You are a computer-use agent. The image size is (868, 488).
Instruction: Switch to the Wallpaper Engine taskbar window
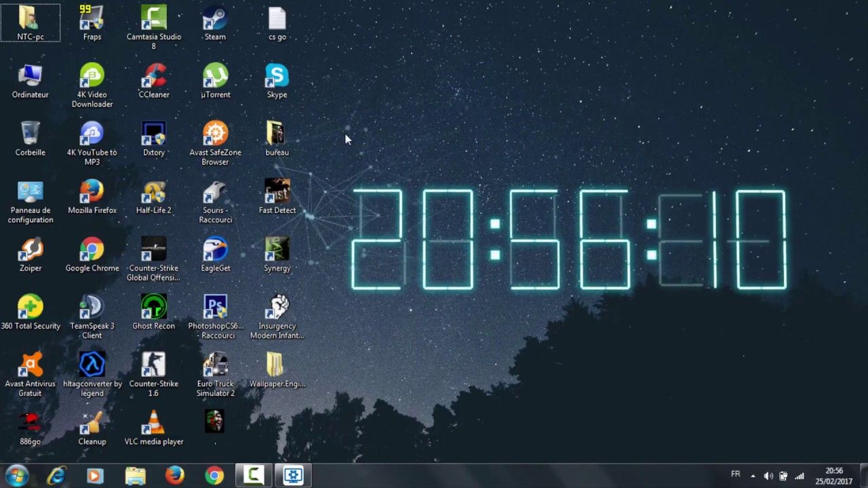(x=292, y=475)
